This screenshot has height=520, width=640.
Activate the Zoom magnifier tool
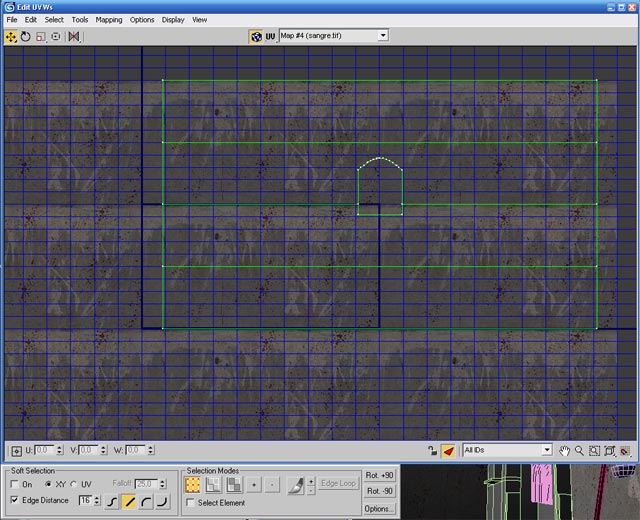[x=579, y=451]
